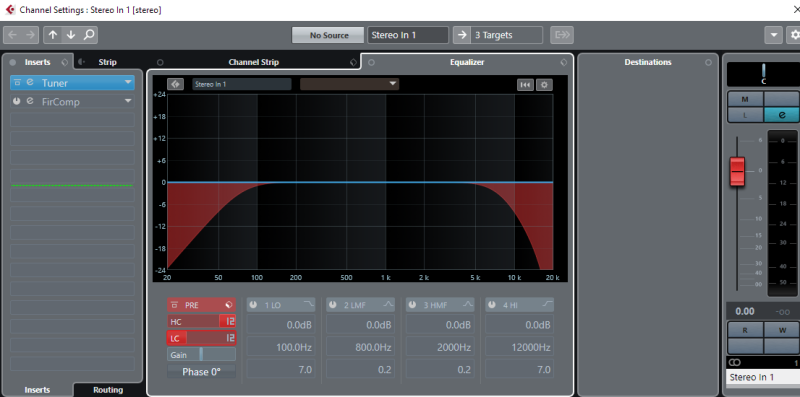Open FirComp plug-in editor via e icon
800x397 pixels.
tap(30, 101)
